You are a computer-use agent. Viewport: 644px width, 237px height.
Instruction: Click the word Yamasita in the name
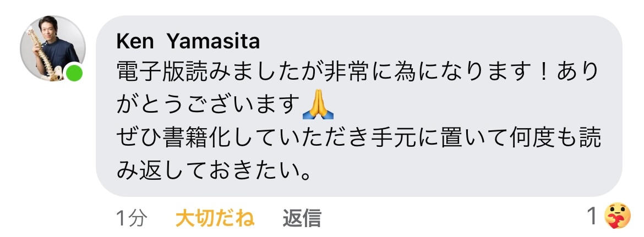coord(214,41)
